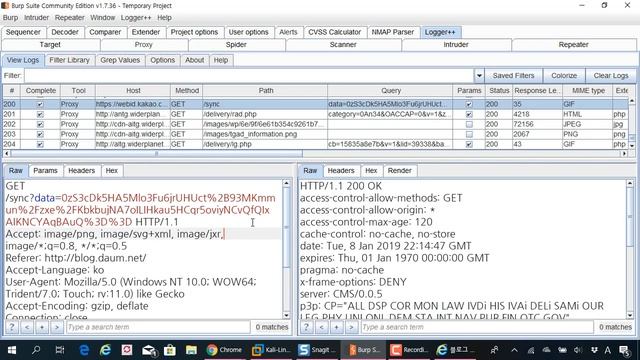Open the Intruder menu in menu bar

[36, 18]
